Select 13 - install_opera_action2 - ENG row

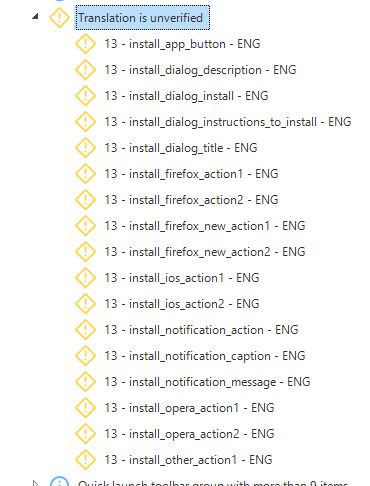coord(189,434)
